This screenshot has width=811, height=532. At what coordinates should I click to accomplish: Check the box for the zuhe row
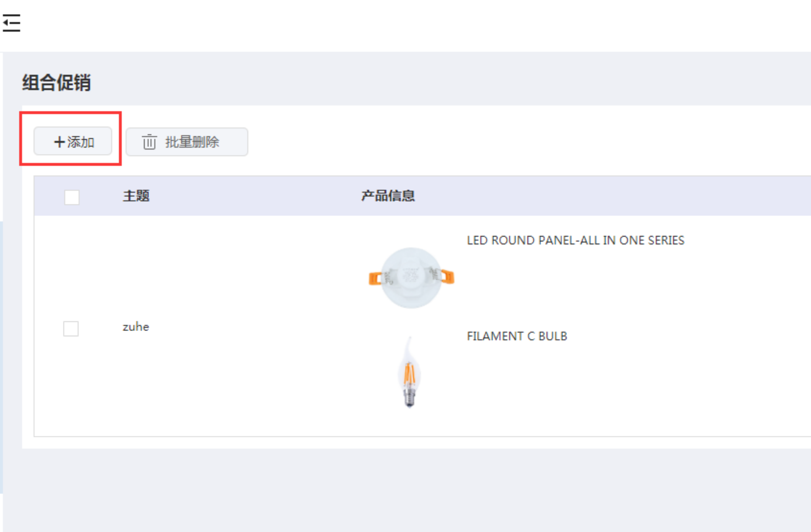71,328
